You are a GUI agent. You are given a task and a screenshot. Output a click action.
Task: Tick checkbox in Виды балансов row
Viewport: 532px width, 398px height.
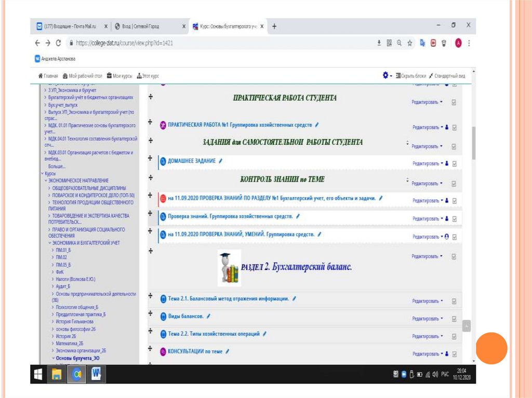pos(454,319)
